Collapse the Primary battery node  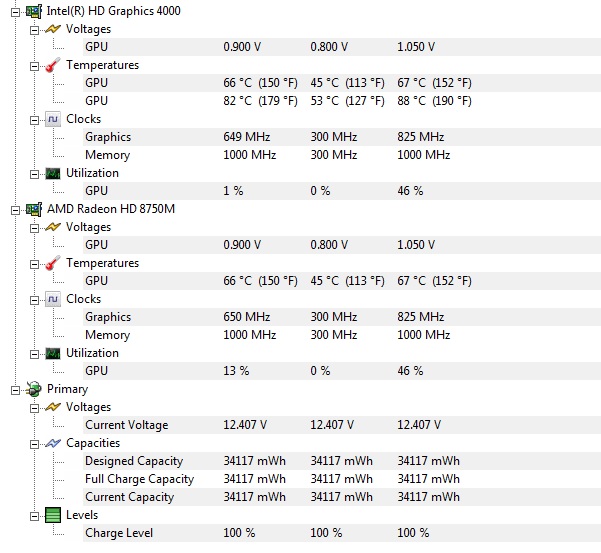click(x=13, y=389)
